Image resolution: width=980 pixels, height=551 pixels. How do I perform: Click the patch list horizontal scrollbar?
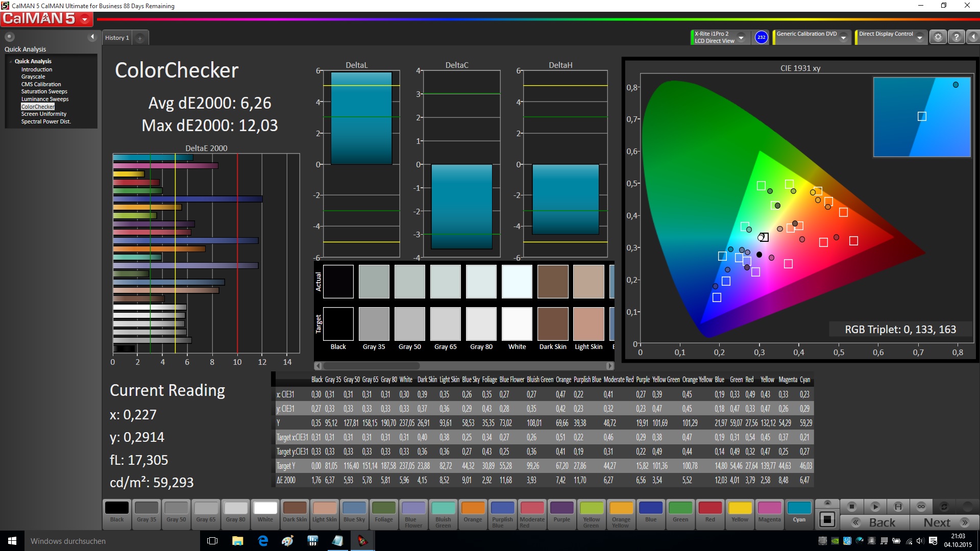[x=372, y=366]
